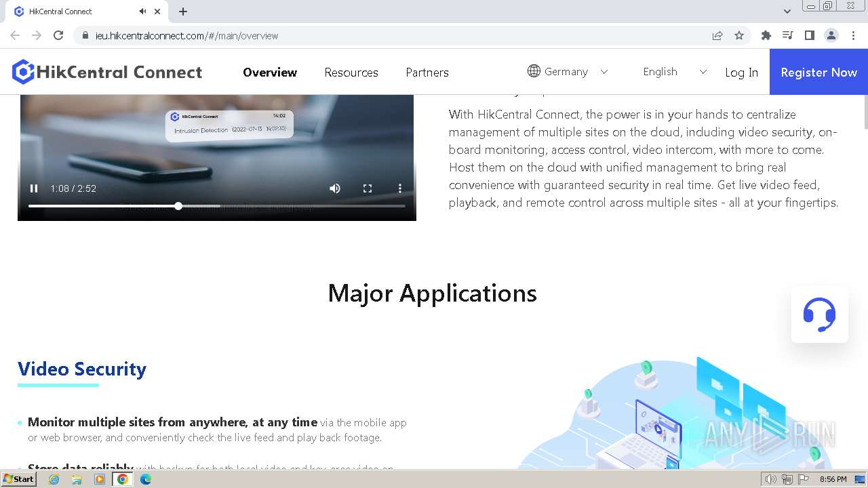The image size is (868, 488).
Task: Go forward in browser history
Action: coord(37,35)
